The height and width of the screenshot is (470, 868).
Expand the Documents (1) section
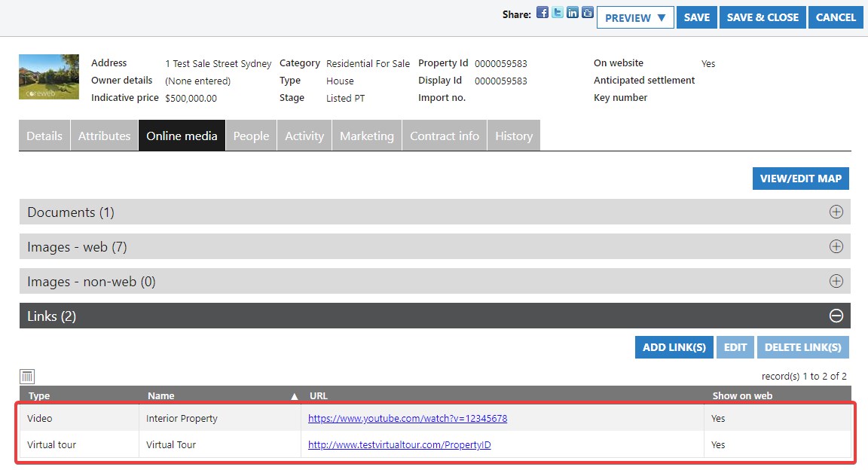click(x=836, y=212)
